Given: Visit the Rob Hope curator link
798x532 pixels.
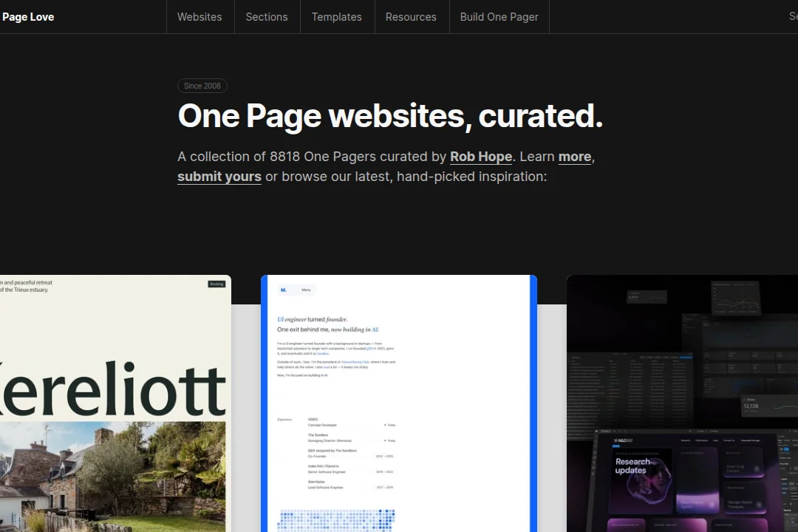Looking at the screenshot, I should click(x=481, y=157).
